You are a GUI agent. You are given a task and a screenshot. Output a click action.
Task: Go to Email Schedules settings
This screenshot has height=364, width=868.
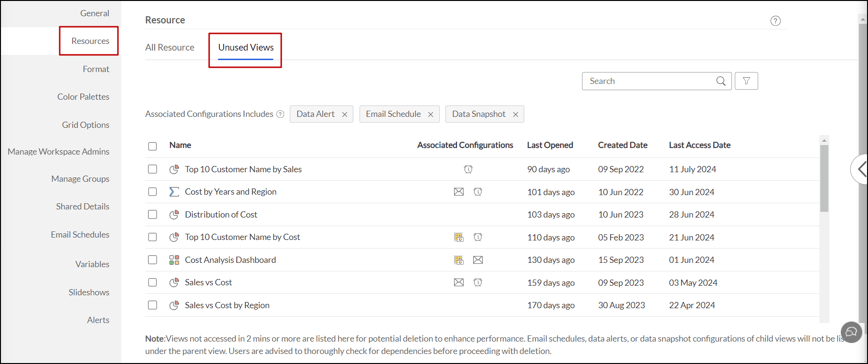tap(80, 235)
